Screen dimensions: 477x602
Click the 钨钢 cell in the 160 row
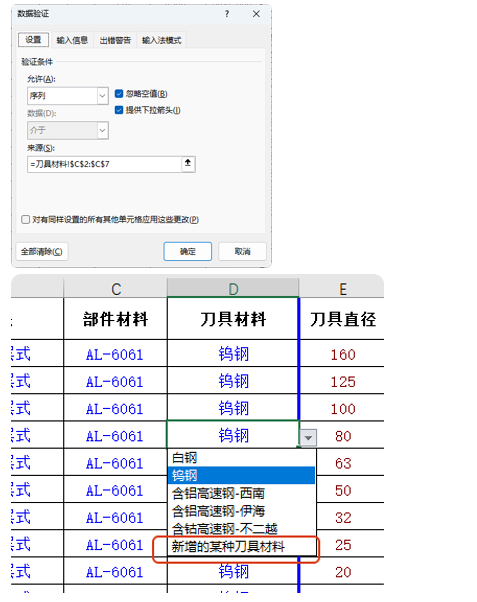click(233, 354)
